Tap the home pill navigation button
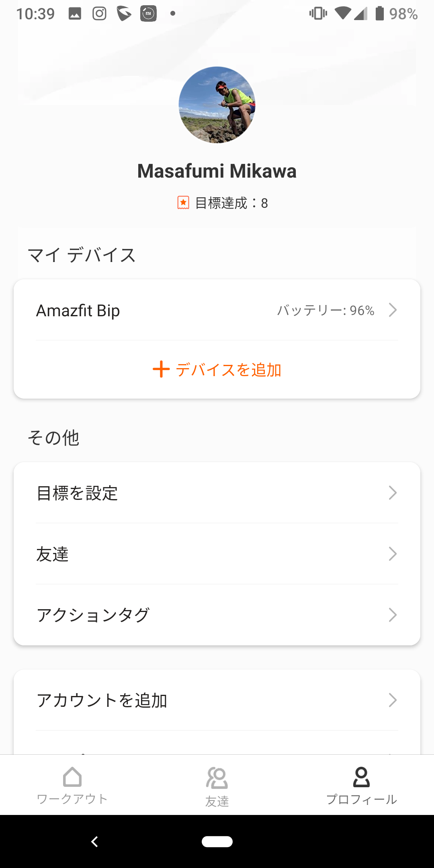This screenshot has width=434, height=868. (x=217, y=841)
